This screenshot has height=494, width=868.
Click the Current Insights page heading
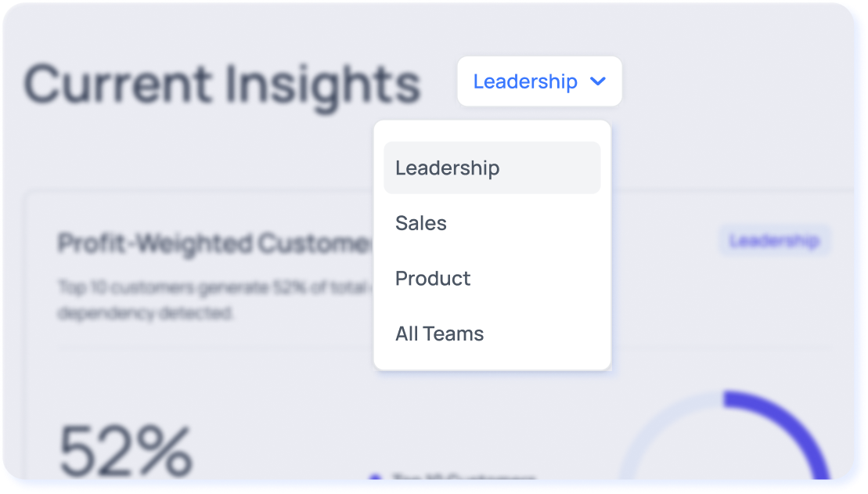[x=222, y=84]
